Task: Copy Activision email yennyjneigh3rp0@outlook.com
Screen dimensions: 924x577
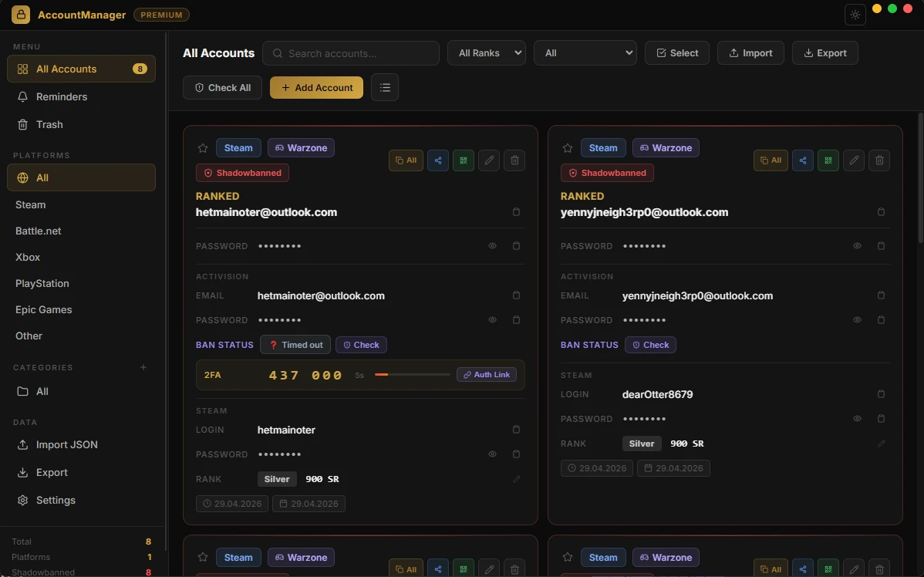Action: [x=881, y=295]
